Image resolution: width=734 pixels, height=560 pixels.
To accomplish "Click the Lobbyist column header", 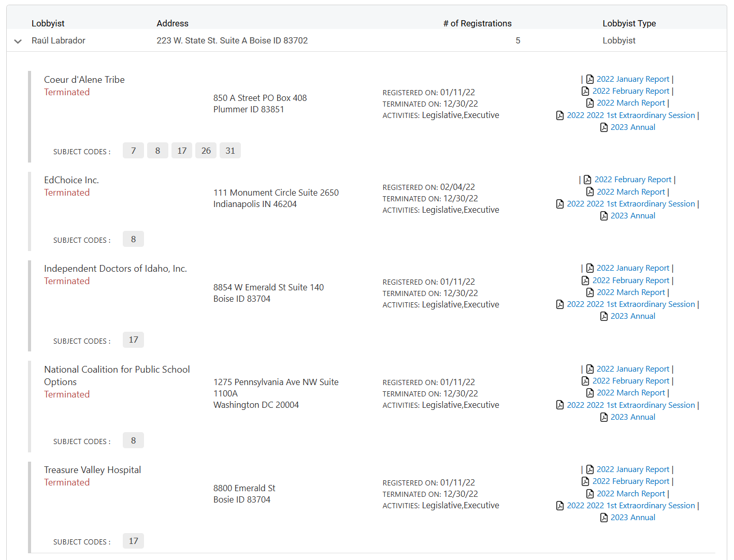I will (x=48, y=23).
